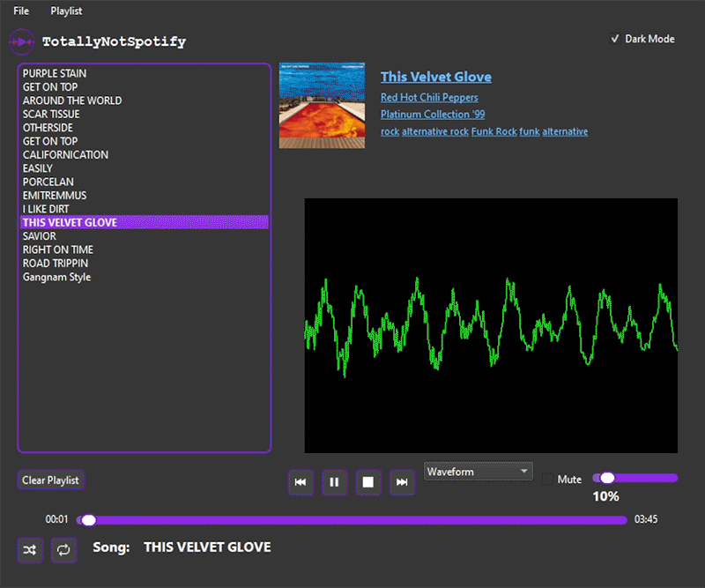
Task: Enable shuffle mode
Action: click(30, 550)
